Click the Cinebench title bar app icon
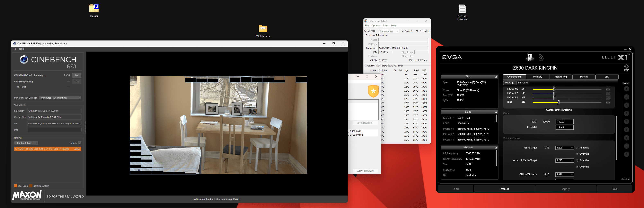 coord(15,44)
